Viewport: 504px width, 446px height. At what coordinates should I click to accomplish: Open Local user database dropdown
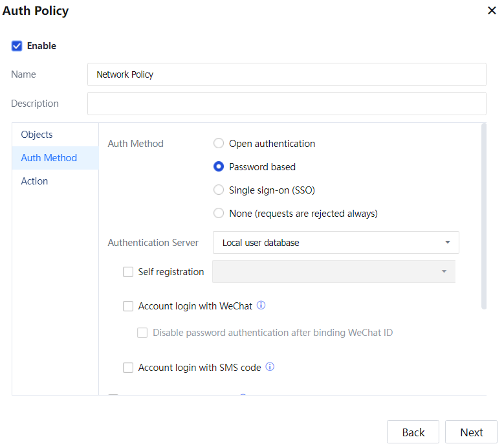click(x=335, y=243)
